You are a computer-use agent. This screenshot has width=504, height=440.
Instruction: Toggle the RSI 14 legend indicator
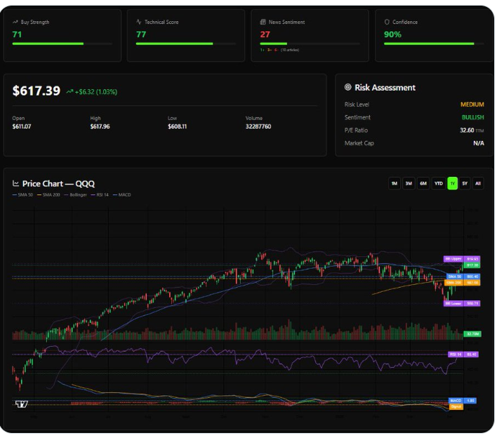click(x=100, y=194)
